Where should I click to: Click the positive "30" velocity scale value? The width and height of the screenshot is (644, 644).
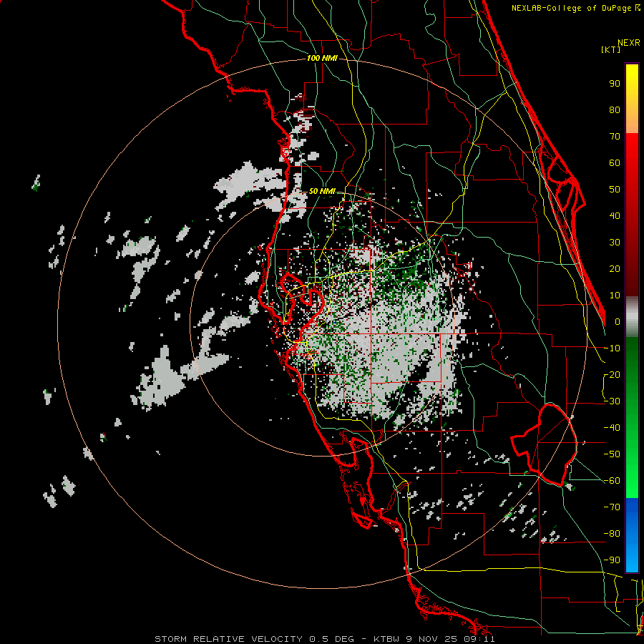[615, 243]
